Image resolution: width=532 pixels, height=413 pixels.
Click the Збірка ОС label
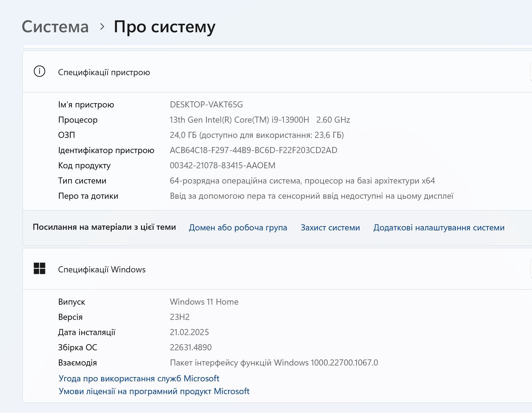[x=78, y=348]
